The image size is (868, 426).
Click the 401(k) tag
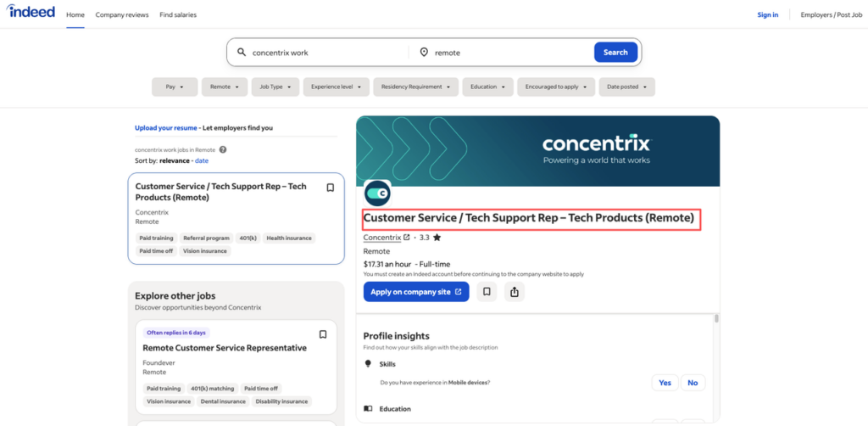coord(248,238)
